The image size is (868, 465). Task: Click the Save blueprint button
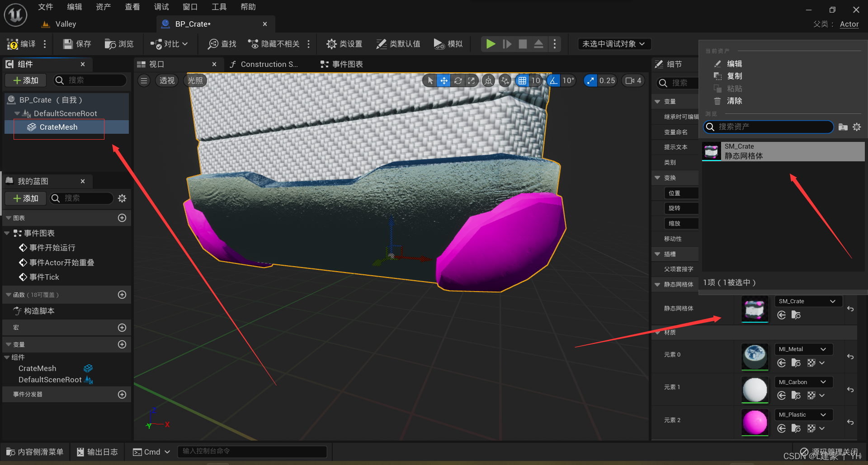pos(77,44)
